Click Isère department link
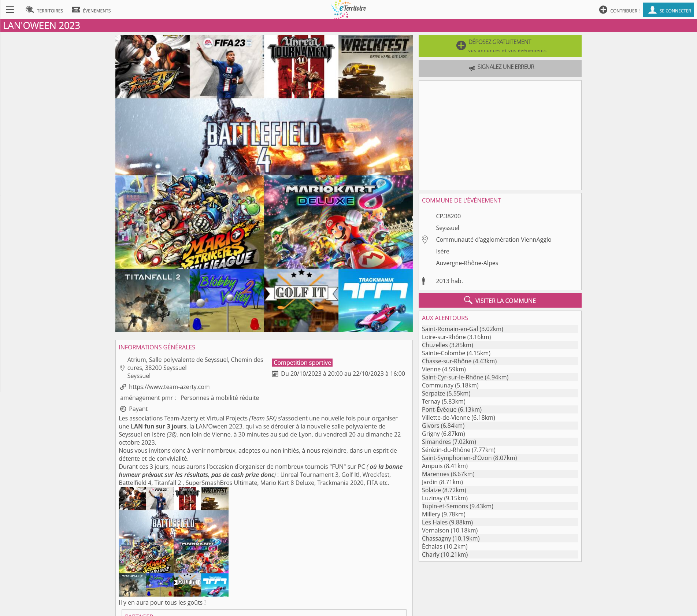 pos(442,251)
